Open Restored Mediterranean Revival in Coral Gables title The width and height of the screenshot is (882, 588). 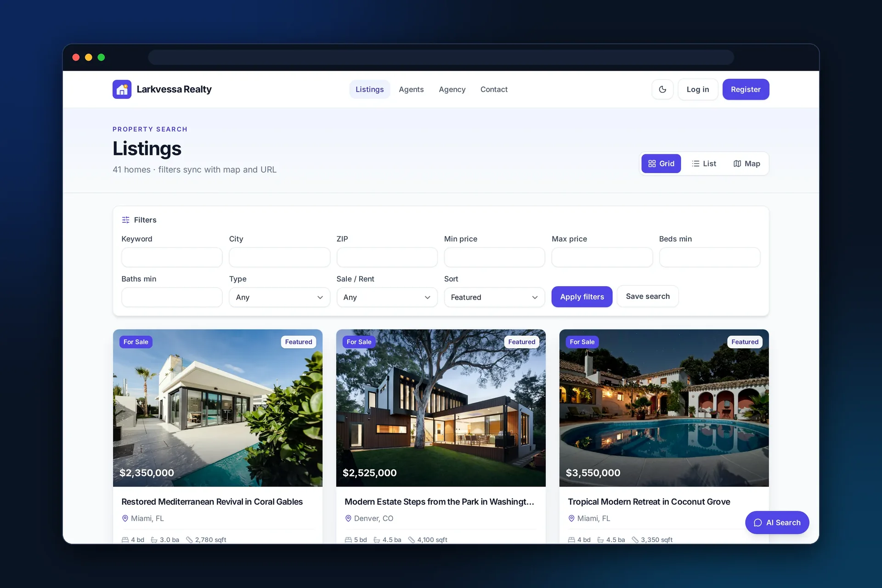coord(212,502)
